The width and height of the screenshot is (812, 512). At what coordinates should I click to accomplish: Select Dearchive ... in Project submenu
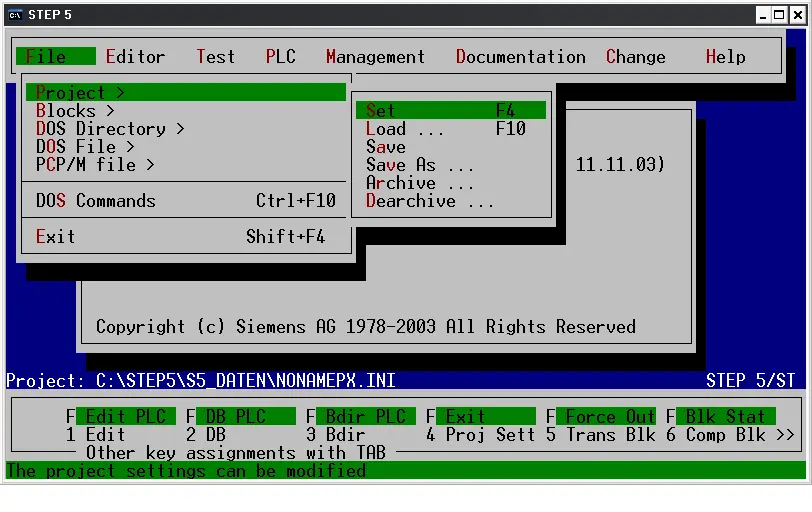(x=451, y=201)
